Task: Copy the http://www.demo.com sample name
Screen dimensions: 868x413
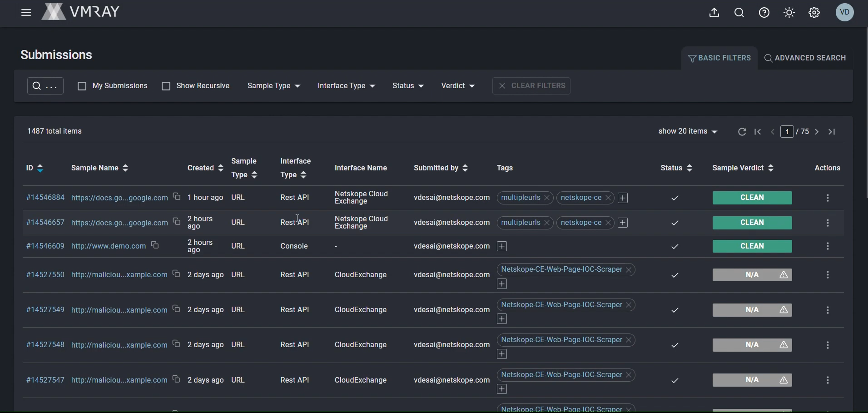Action: point(155,245)
